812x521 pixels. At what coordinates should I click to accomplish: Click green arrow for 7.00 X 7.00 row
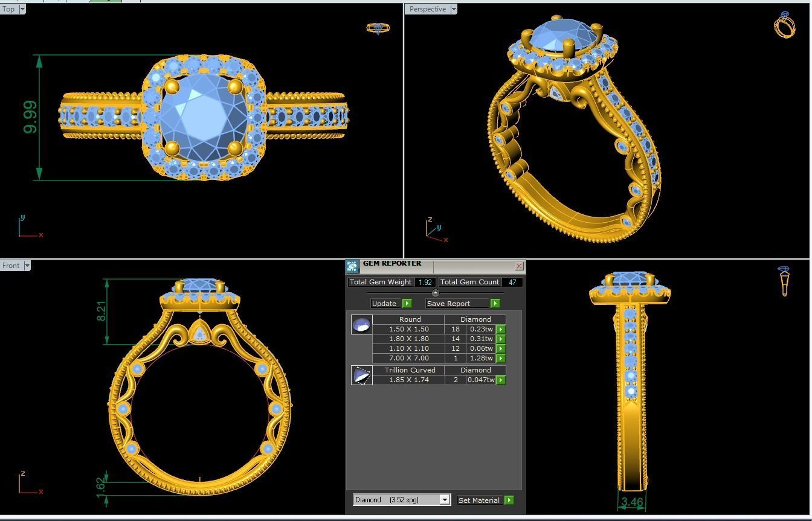(501, 358)
